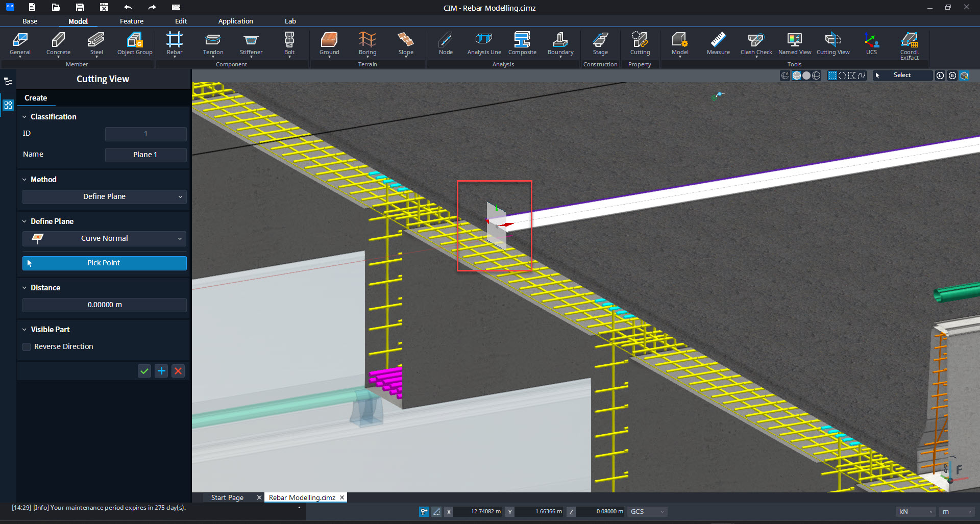Open the GCS coordinate system dropdown
Viewport: 980px width, 524px height.
[647, 511]
